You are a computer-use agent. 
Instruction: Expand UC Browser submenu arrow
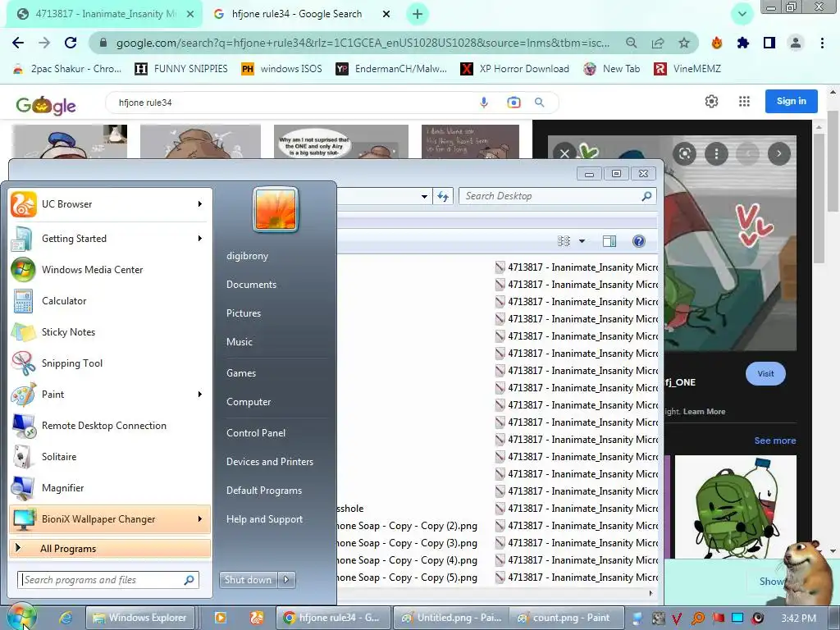[200, 204]
